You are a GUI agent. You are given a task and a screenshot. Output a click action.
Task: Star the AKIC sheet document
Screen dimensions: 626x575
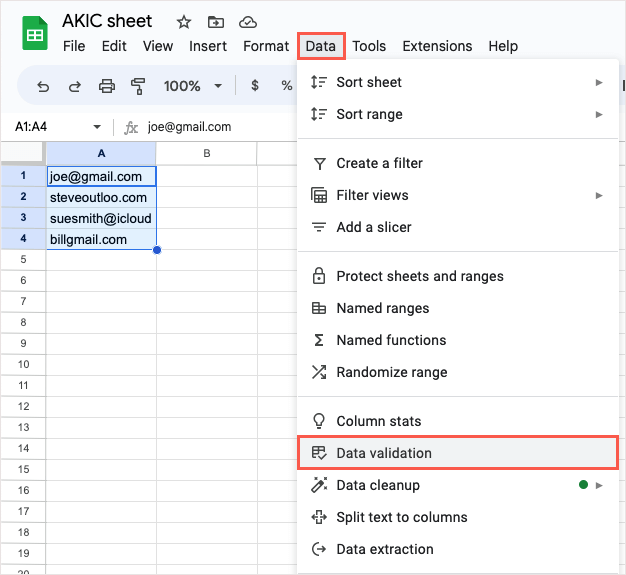click(184, 22)
